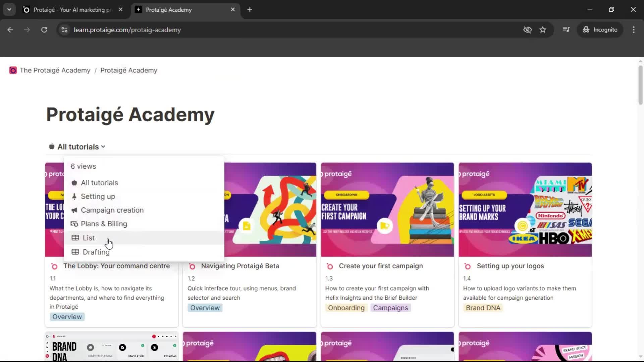
Task: Open site information icon in the address bar
Action: pyautogui.click(x=64, y=29)
